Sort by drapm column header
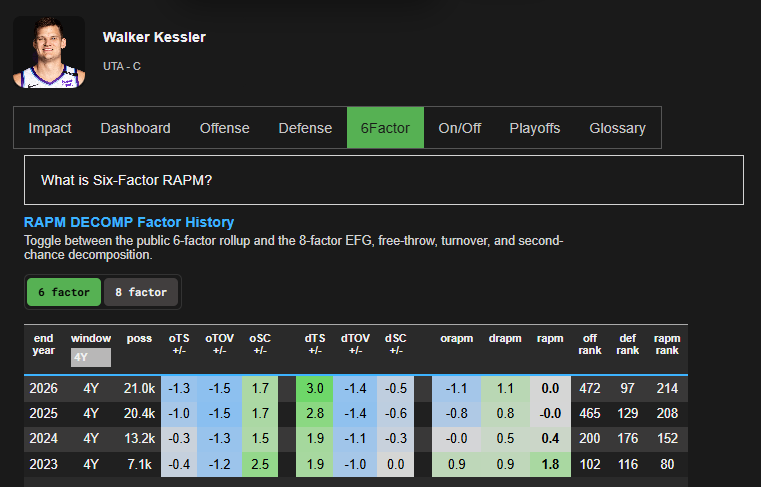761x487 pixels. (x=505, y=338)
